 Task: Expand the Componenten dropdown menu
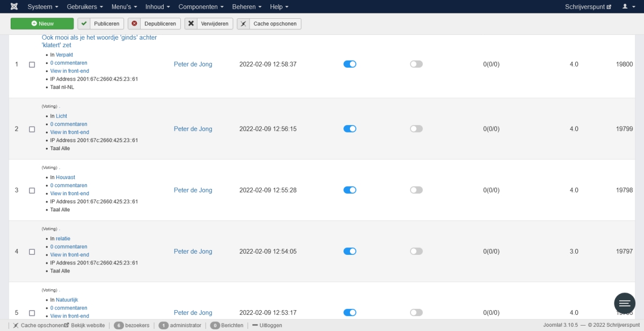pyautogui.click(x=201, y=6)
